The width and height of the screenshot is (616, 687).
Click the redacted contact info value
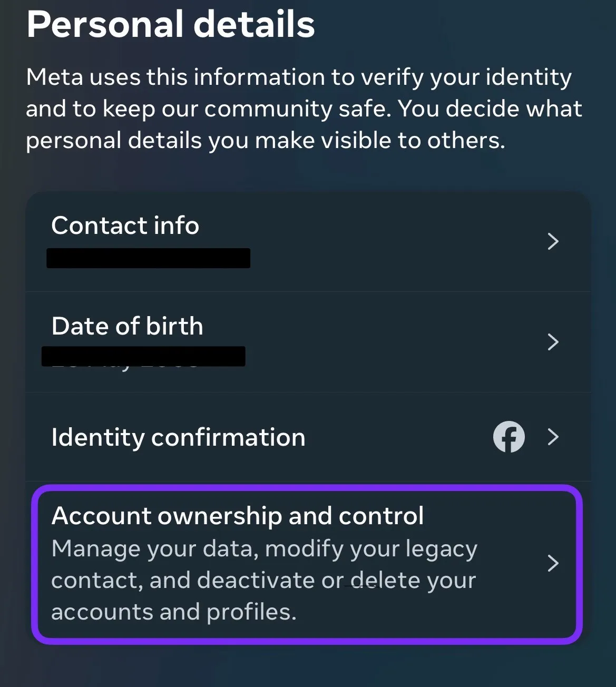pos(148,258)
